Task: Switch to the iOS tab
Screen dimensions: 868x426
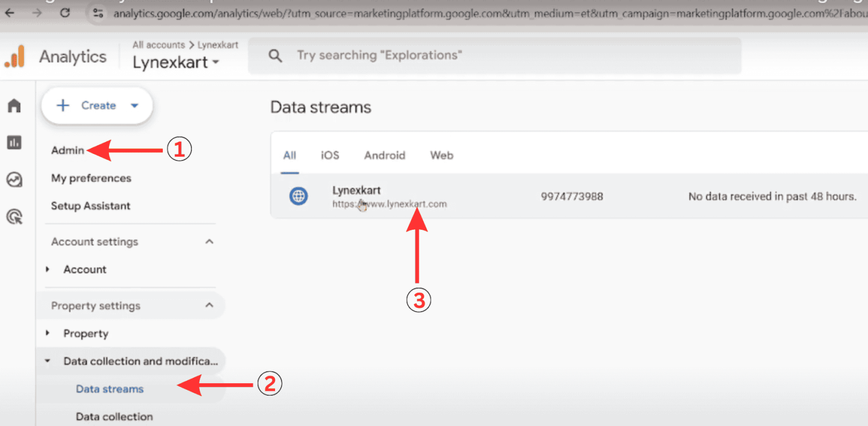Action: 330,156
